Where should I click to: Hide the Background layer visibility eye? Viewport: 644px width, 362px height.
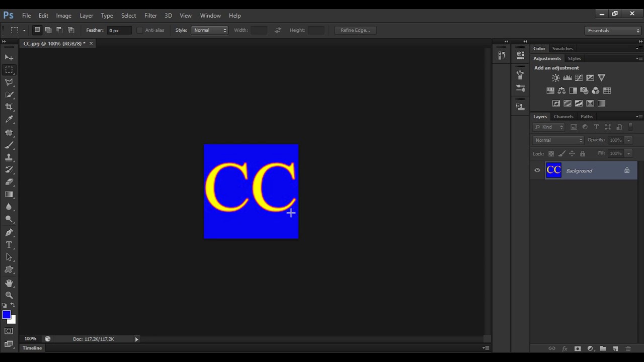point(537,170)
